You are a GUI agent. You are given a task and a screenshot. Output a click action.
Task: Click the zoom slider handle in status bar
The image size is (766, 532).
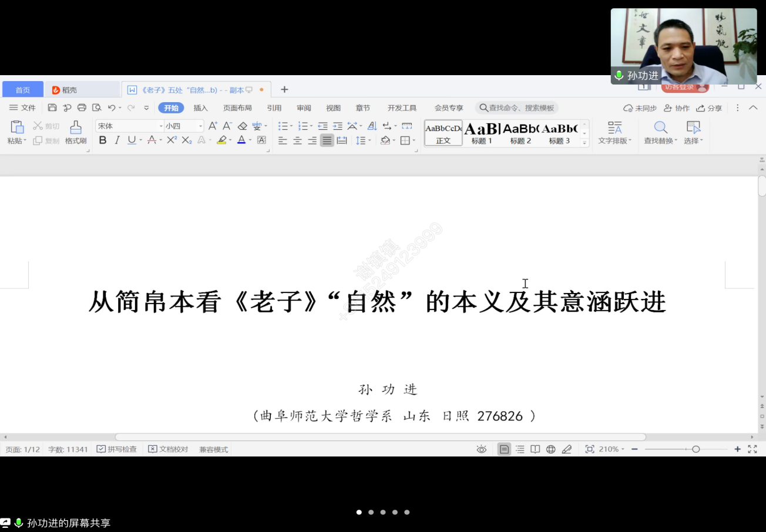(696, 449)
